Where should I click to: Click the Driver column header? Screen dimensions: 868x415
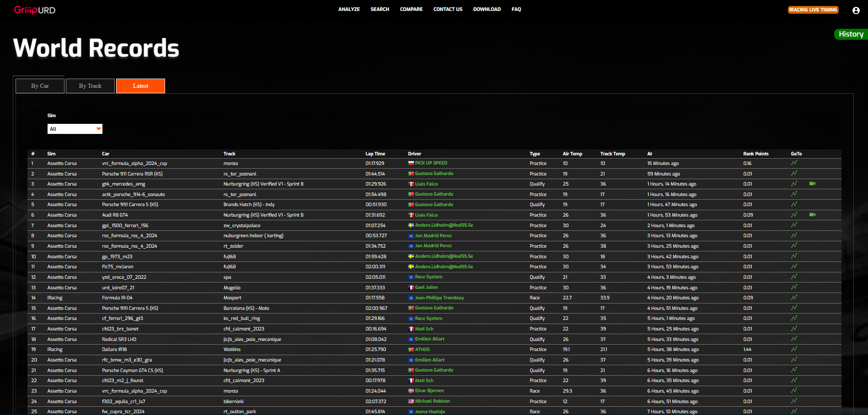click(x=414, y=154)
